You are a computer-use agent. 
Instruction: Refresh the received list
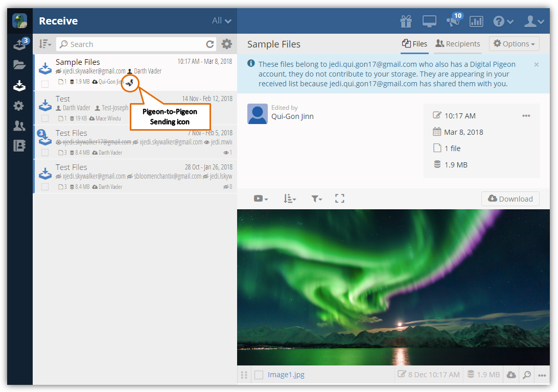click(x=210, y=44)
